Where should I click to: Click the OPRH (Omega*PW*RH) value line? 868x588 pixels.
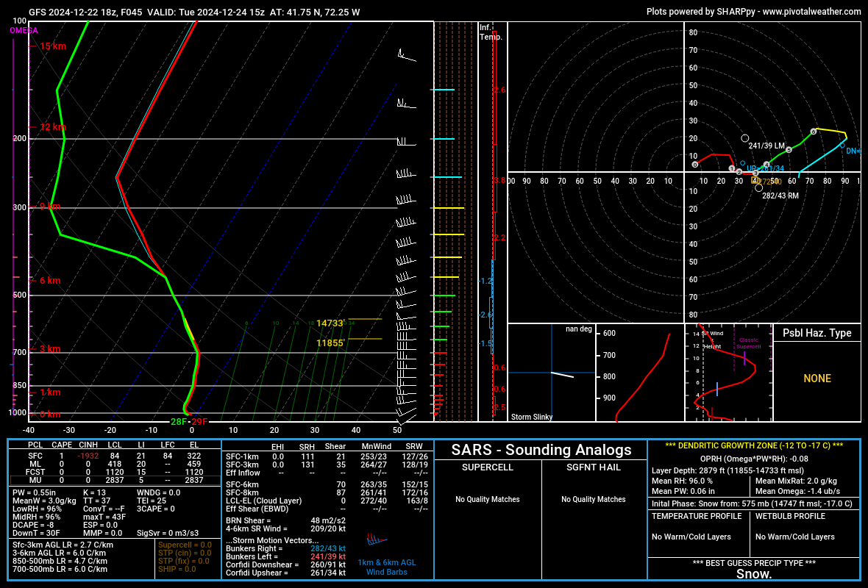tap(754, 459)
